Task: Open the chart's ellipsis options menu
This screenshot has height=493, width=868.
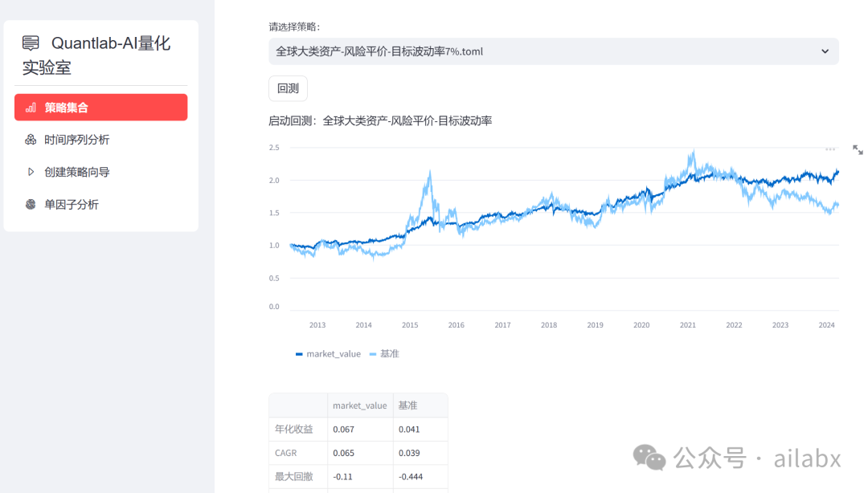Action: [x=830, y=148]
